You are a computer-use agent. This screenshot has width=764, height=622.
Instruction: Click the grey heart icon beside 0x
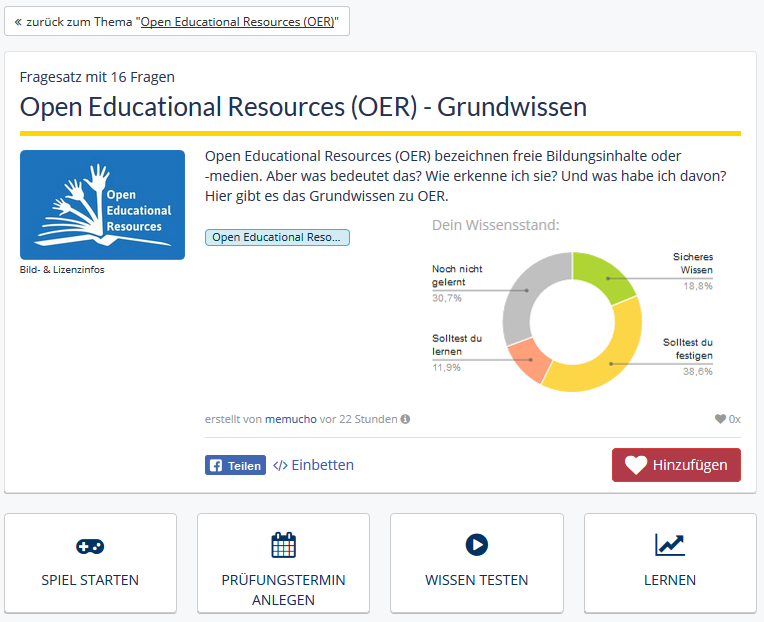click(x=720, y=419)
